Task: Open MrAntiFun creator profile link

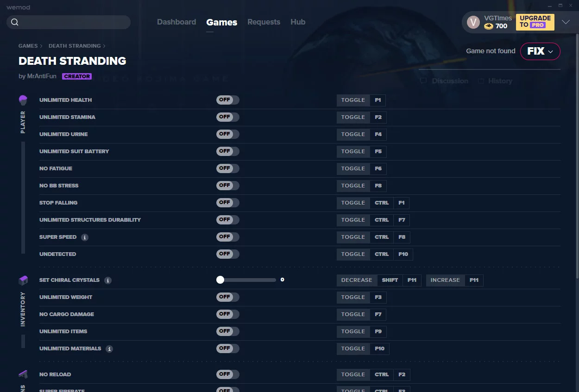Action: pos(41,76)
